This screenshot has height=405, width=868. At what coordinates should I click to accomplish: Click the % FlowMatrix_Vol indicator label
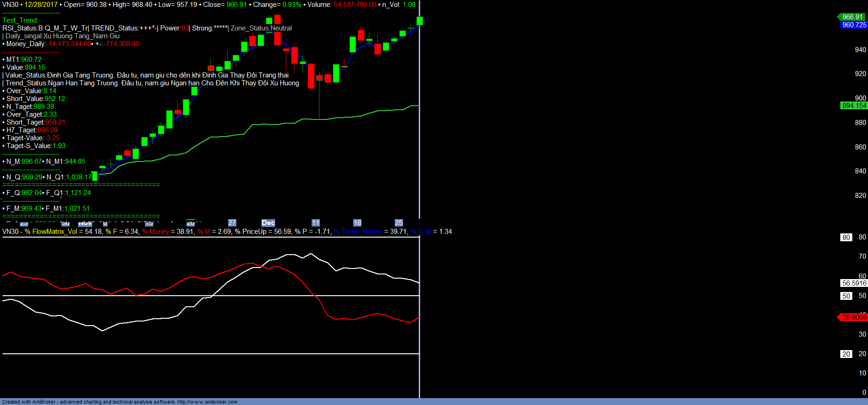coord(51,232)
